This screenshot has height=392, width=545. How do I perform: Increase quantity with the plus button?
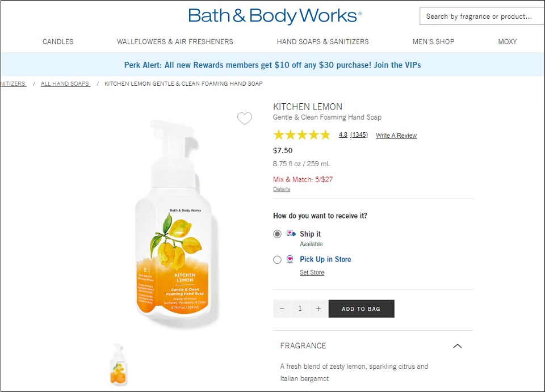(318, 309)
